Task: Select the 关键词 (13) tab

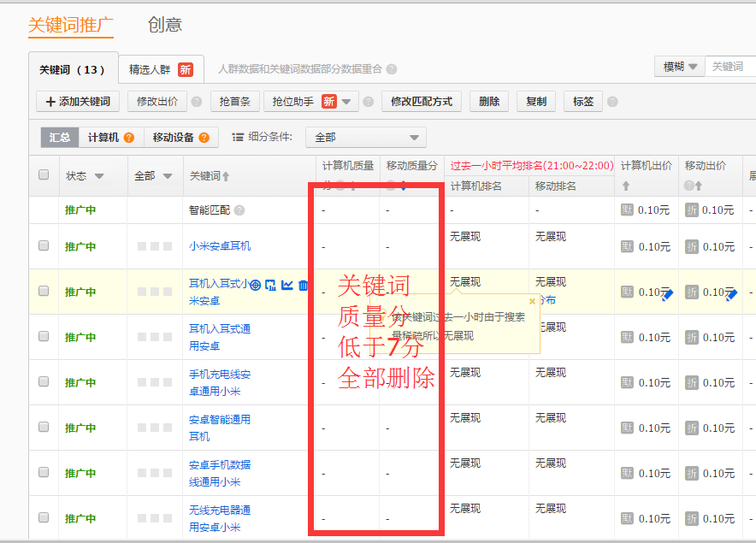Action: click(74, 69)
